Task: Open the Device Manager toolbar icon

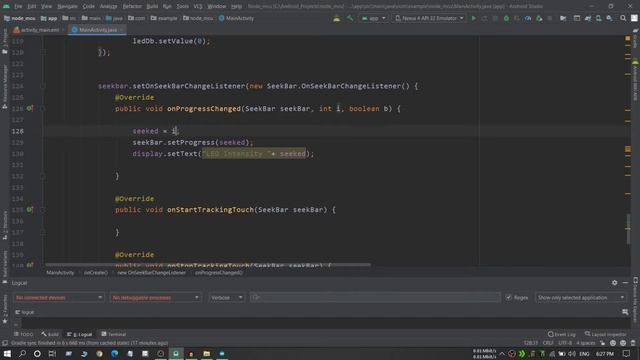Action: pos(598,18)
